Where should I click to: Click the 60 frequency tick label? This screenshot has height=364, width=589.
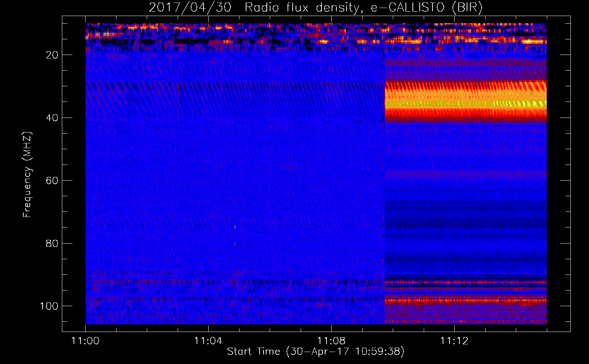52,181
